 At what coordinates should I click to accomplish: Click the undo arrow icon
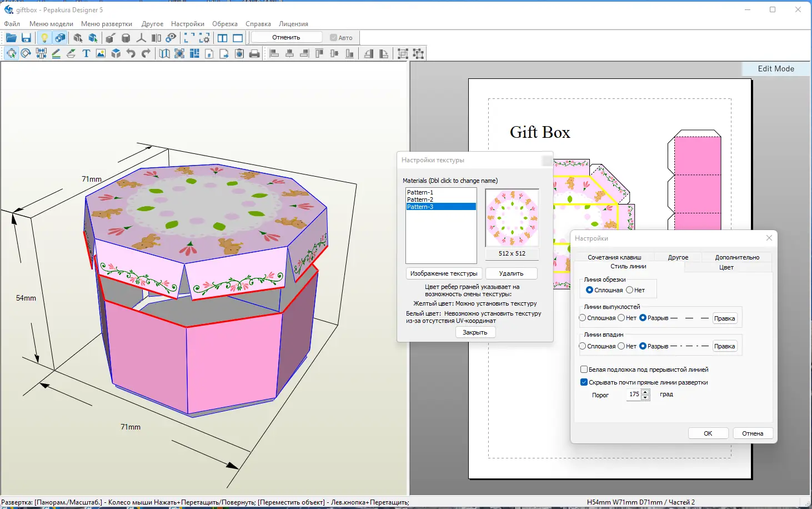pyautogui.click(x=131, y=54)
